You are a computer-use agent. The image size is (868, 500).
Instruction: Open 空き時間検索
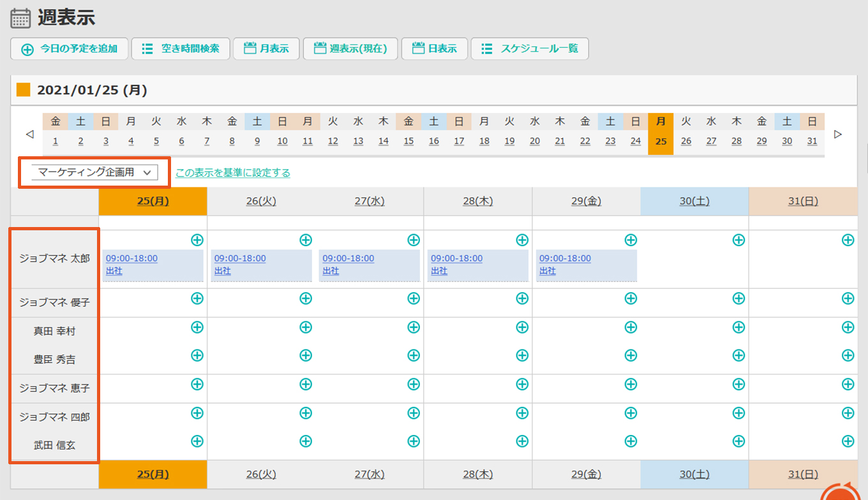click(181, 49)
